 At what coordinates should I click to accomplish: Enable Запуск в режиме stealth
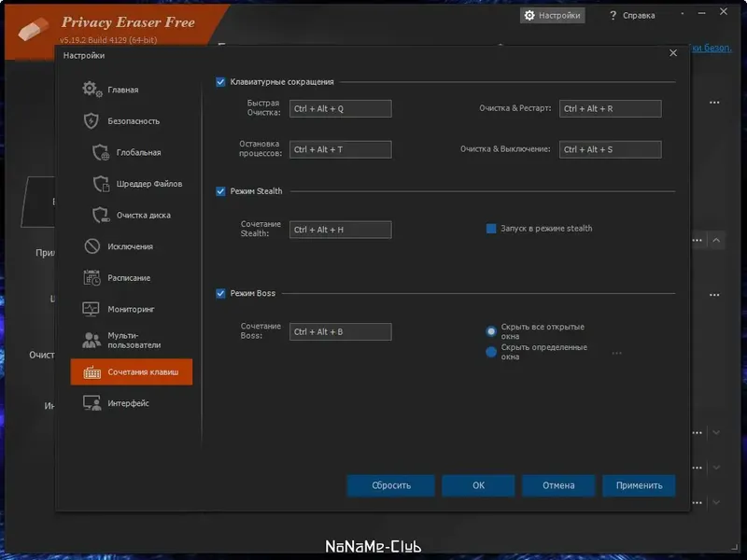tap(490, 228)
